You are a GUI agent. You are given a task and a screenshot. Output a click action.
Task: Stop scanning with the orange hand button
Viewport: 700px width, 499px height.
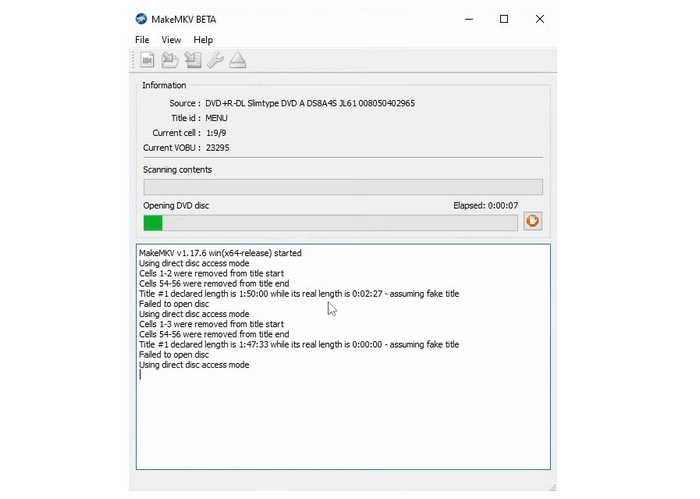[x=533, y=221]
